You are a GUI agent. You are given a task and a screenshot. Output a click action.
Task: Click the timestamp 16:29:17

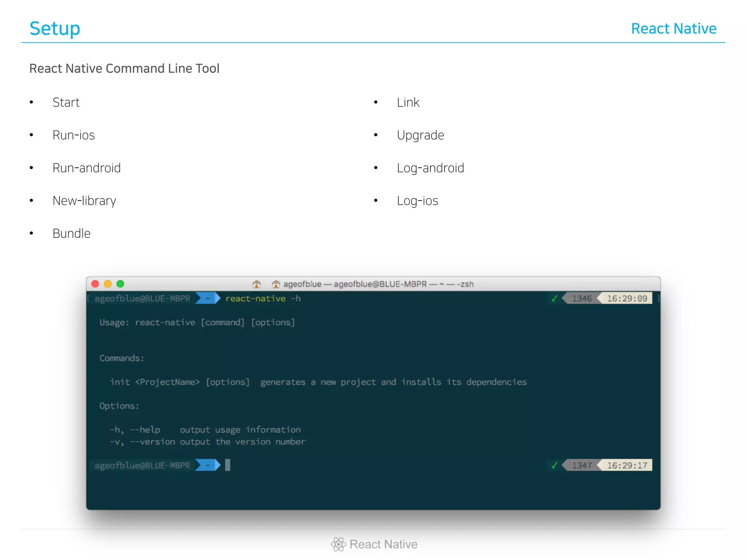pyautogui.click(x=627, y=466)
